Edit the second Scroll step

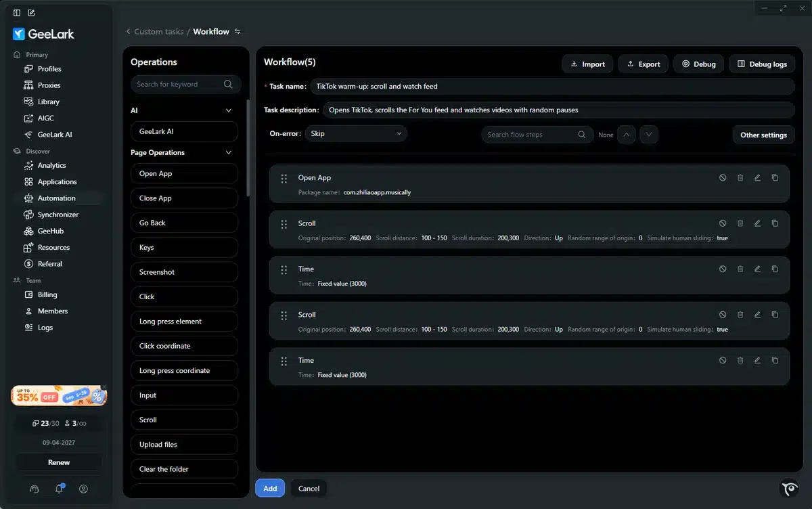(757, 314)
